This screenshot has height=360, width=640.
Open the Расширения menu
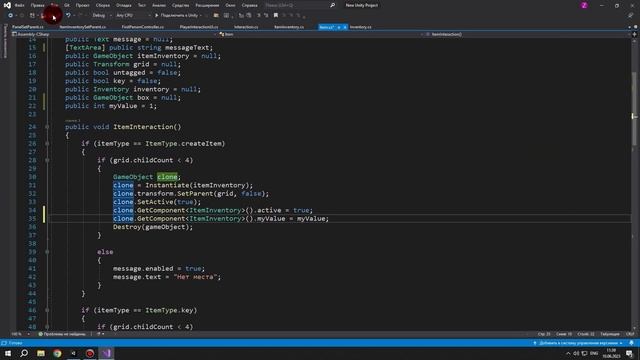207,5
